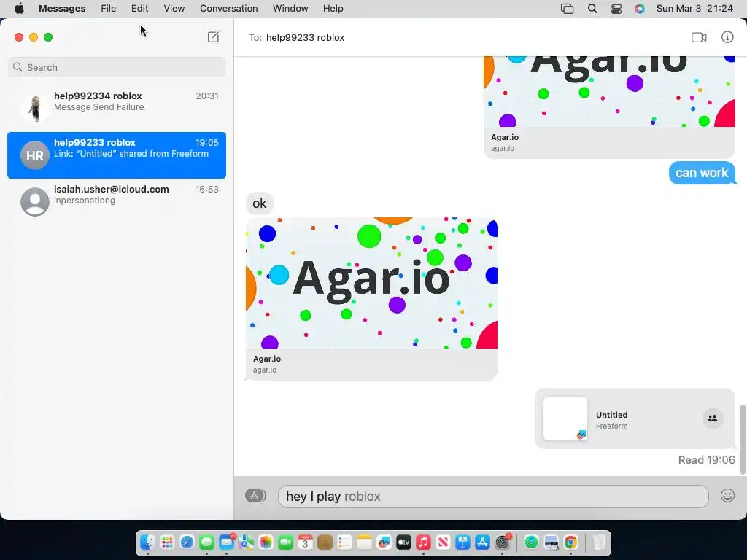Open the Edit menu
Viewport: 747px width, 560px height.
(x=139, y=9)
